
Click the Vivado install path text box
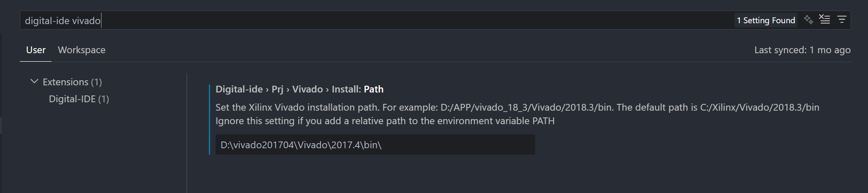(x=375, y=145)
